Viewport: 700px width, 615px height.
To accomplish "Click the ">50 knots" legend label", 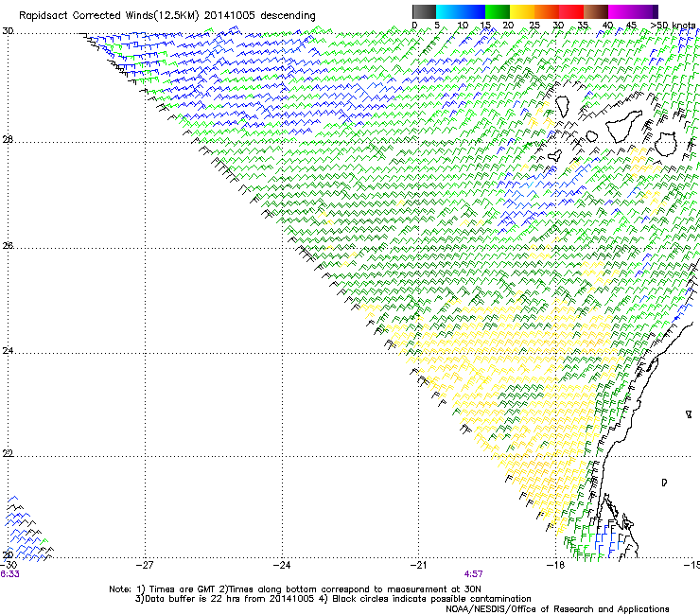I will (674, 26).
